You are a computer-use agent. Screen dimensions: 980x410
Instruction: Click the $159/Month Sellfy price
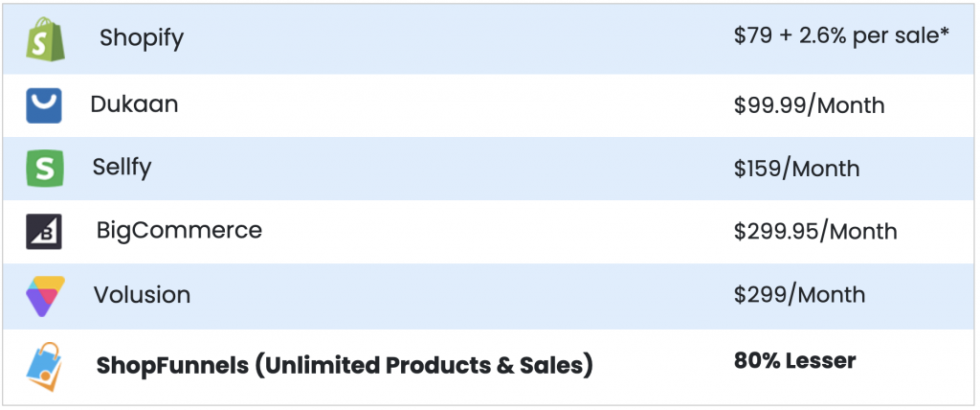pyautogui.click(x=797, y=169)
